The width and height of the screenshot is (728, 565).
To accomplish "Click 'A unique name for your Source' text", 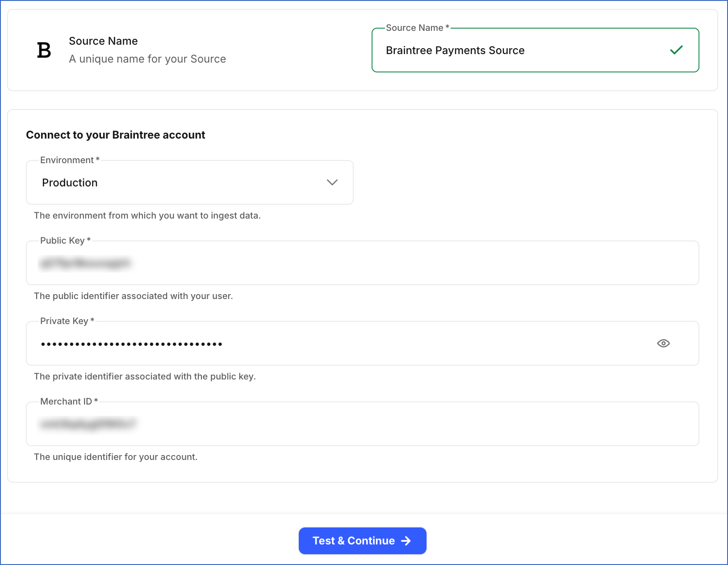I will [x=147, y=59].
